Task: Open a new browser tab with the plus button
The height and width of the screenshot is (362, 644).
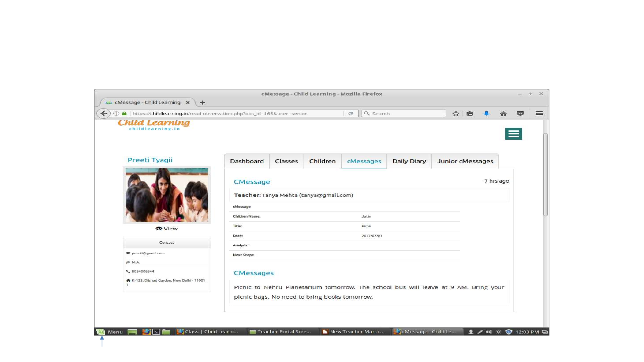Action: coord(203,103)
